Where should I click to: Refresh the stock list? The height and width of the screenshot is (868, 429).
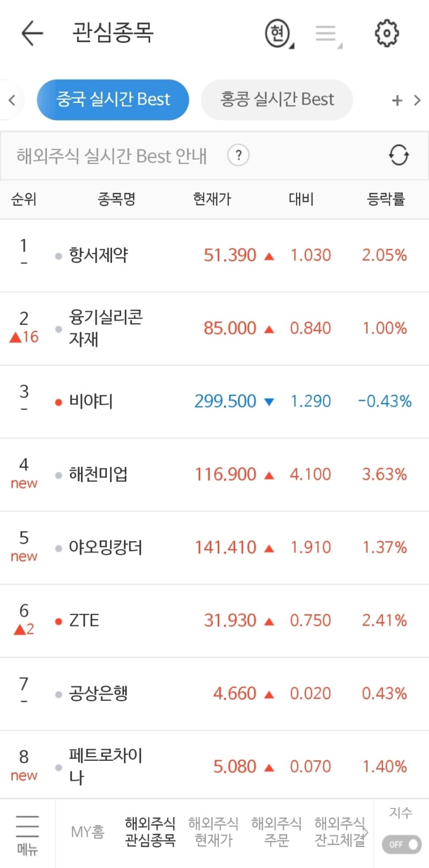(398, 156)
